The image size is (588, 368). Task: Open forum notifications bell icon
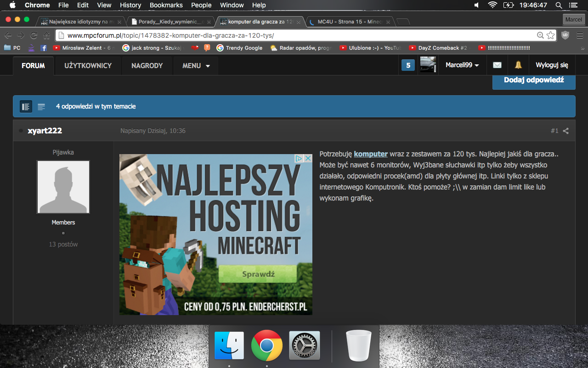pyautogui.click(x=518, y=65)
